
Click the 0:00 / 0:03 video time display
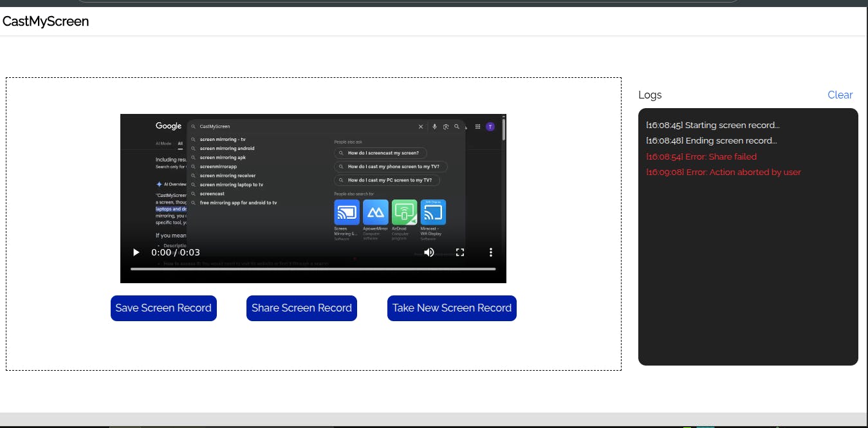click(176, 252)
